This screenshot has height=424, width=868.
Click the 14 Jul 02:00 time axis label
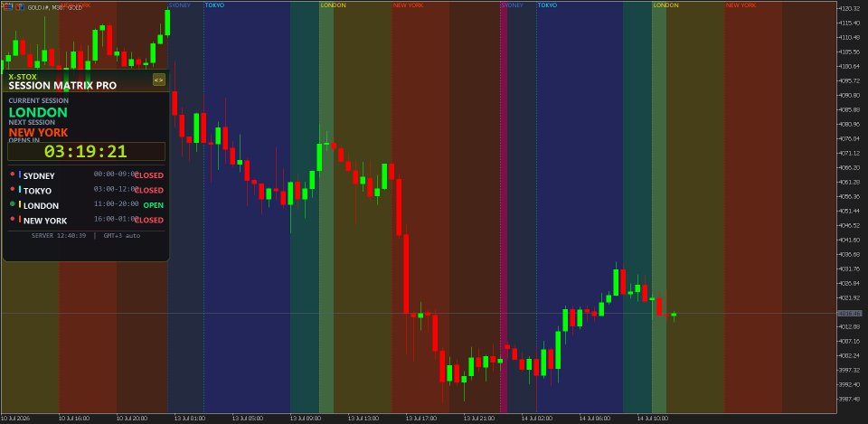tap(536, 418)
